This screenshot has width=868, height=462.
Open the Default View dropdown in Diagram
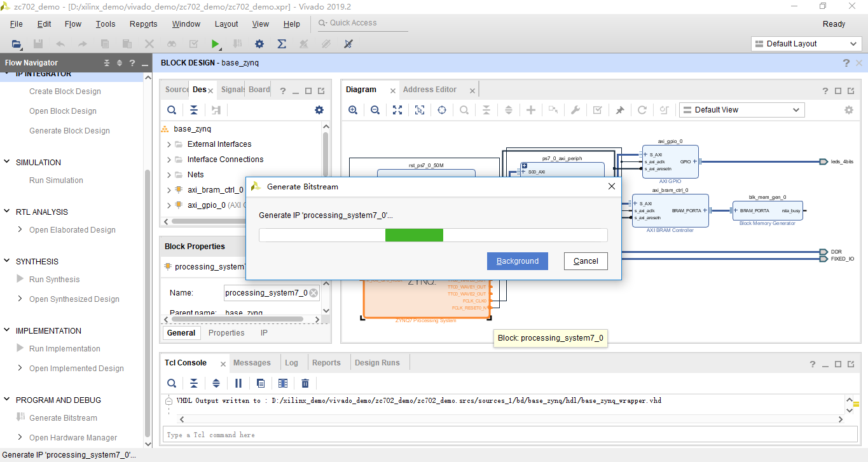point(741,110)
